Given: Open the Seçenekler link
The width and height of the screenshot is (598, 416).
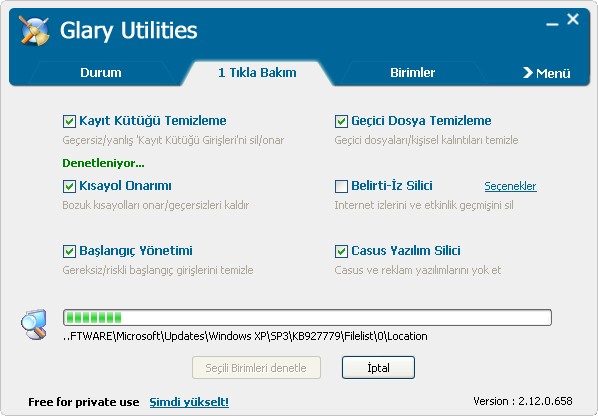Looking at the screenshot, I should tap(510, 186).
